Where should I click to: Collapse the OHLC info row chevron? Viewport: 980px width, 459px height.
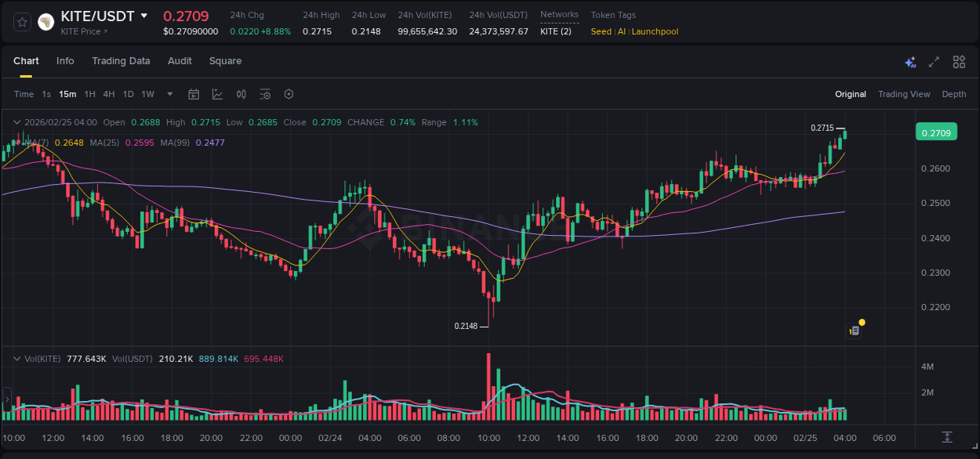[17, 122]
